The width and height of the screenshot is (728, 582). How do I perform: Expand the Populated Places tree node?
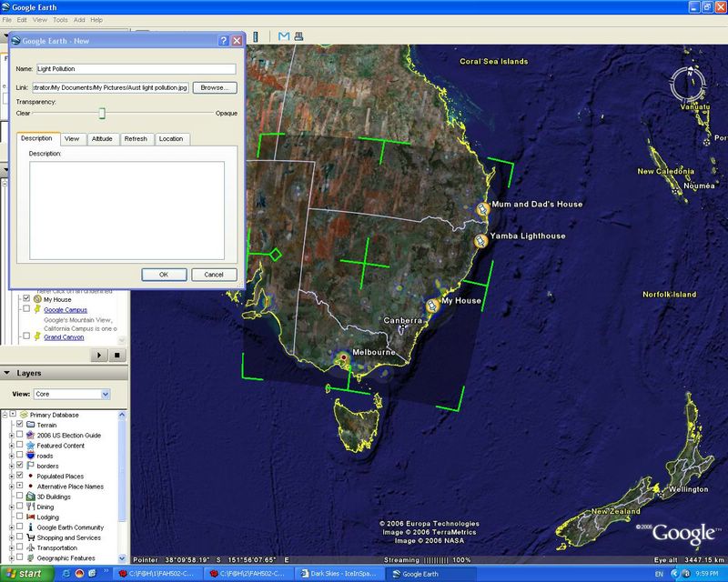pyautogui.click(x=12, y=476)
